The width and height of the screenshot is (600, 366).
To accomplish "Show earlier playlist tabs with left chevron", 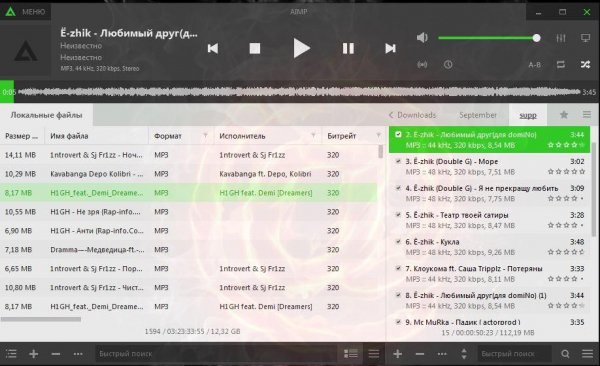I will 391,115.
